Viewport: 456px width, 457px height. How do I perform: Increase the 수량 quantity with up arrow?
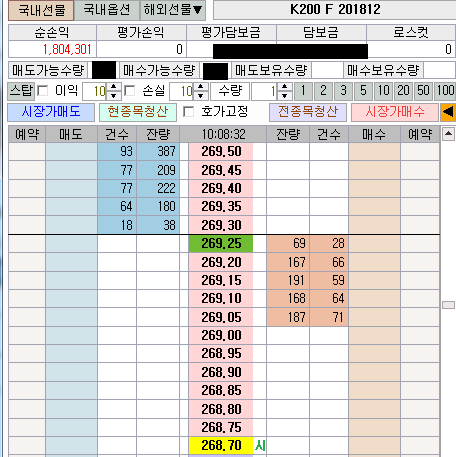[x=285, y=87]
